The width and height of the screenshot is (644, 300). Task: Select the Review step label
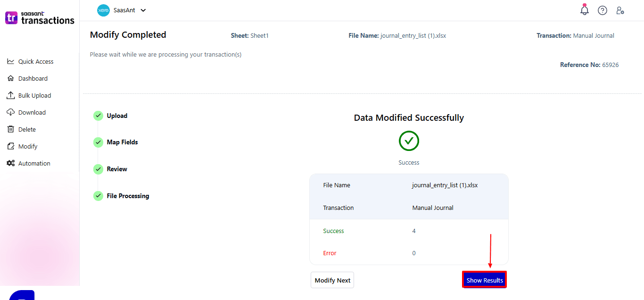pyautogui.click(x=117, y=169)
